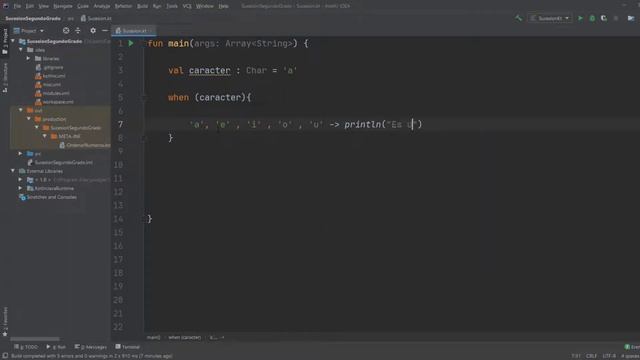
Task: Expand the KotlinJavaRuntime library
Action: point(21,188)
